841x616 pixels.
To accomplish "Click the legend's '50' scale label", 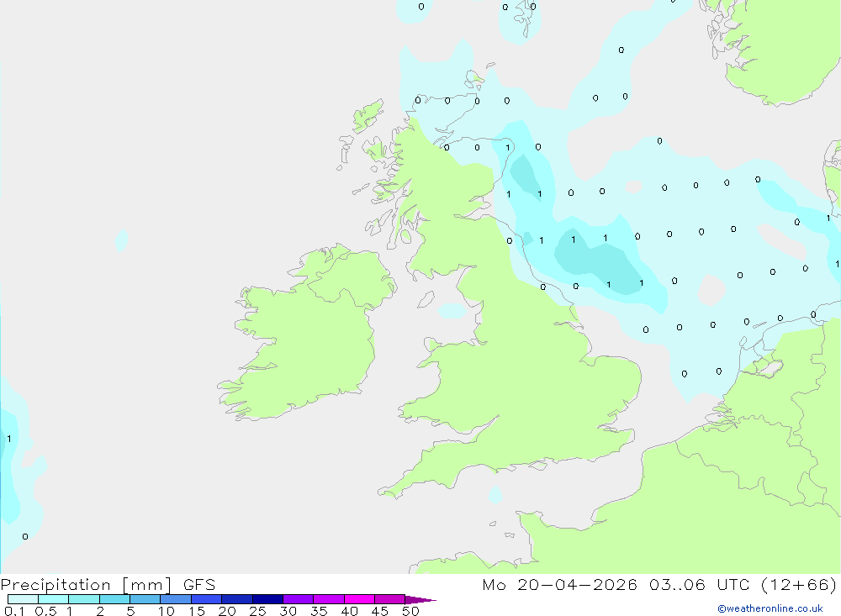I will (x=410, y=611).
